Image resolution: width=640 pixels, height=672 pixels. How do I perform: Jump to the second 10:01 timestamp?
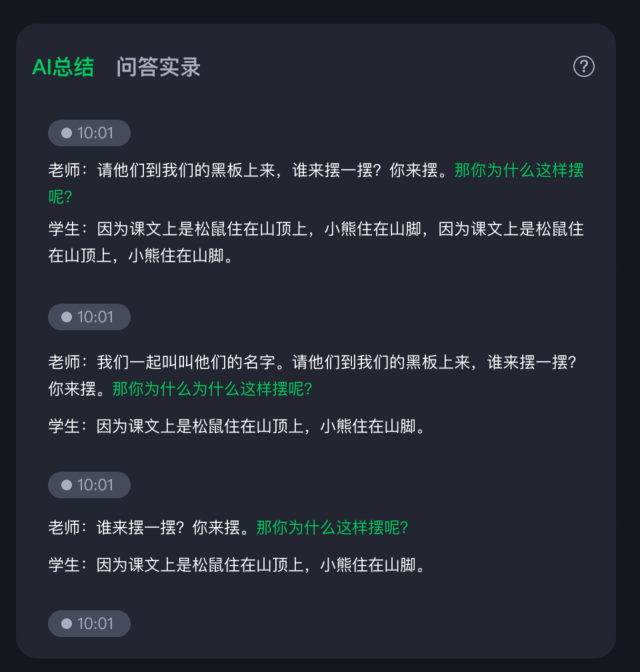(x=89, y=317)
